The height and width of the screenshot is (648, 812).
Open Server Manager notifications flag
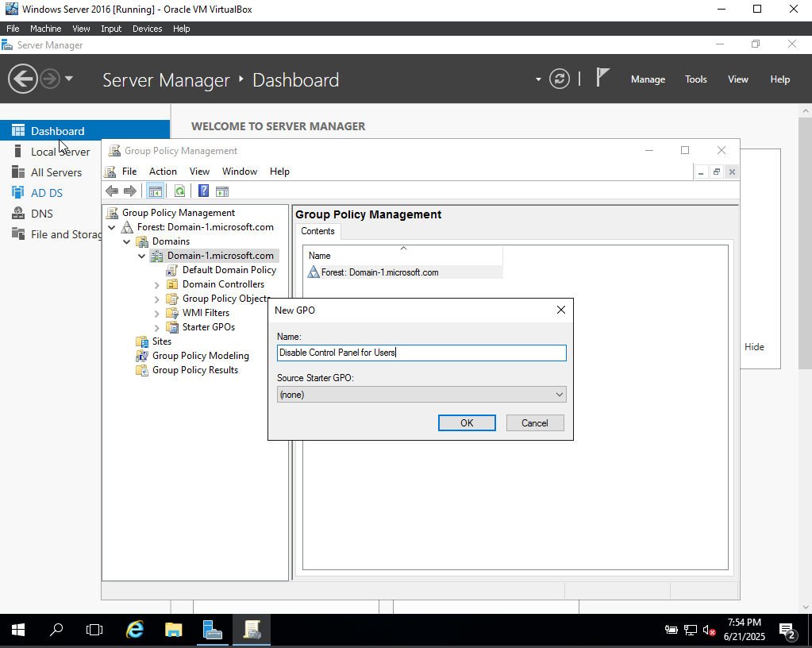[x=602, y=78]
